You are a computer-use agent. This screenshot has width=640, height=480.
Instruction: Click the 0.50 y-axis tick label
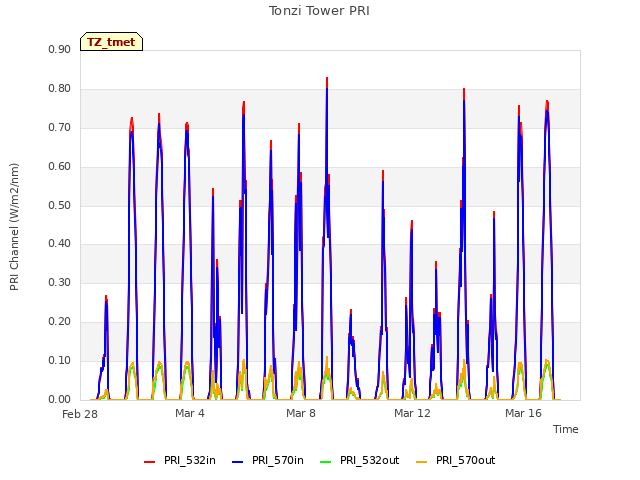[60, 205]
